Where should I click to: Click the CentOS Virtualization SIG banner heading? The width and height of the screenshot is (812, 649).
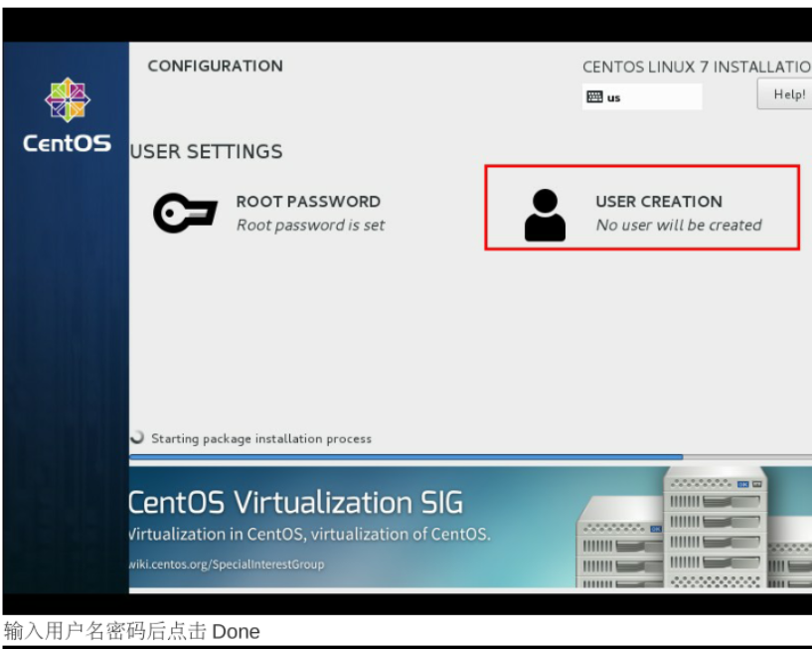[x=296, y=502]
